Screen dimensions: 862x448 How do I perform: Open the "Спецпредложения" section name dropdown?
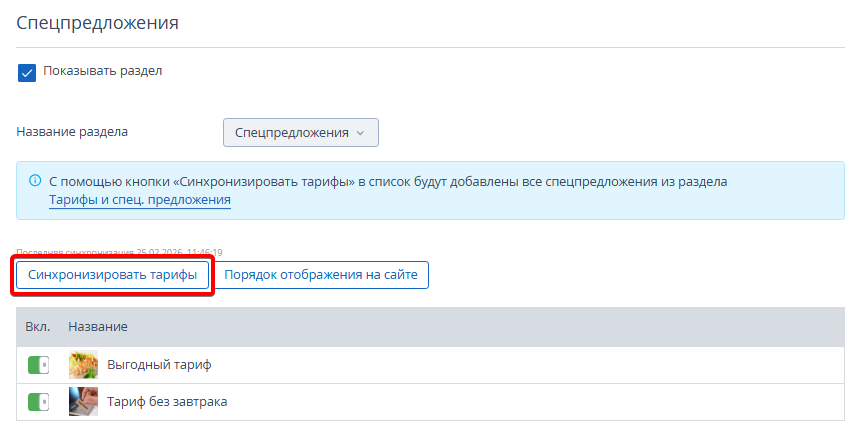(300, 132)
